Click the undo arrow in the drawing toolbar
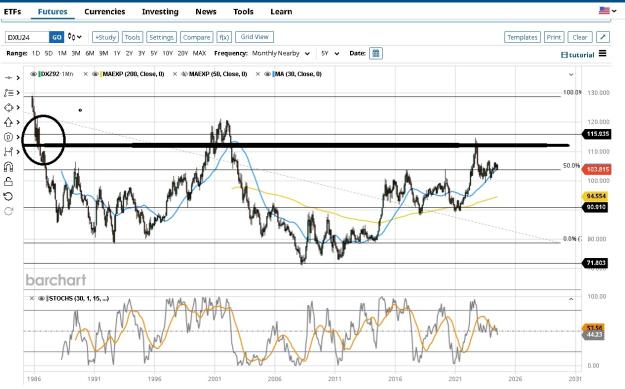 pyautogui.click(x=8, y=196)
